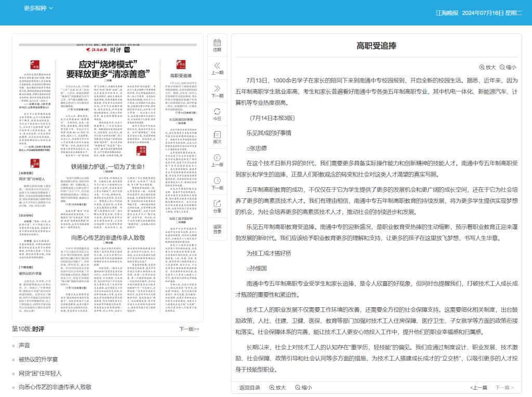The width and height of the screenshot is (532, 397).
Task: Open article 向悉心传艺的非遗传承人致敬
Action: [x=55, y=387]
